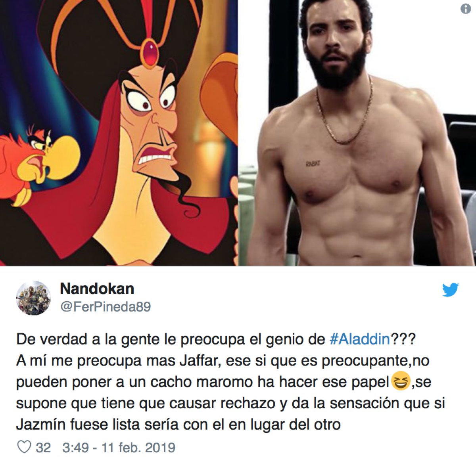The height and width of the screenshot is (463, 476).
Task: Click the Nandokan display name
Action: (97, 289)
